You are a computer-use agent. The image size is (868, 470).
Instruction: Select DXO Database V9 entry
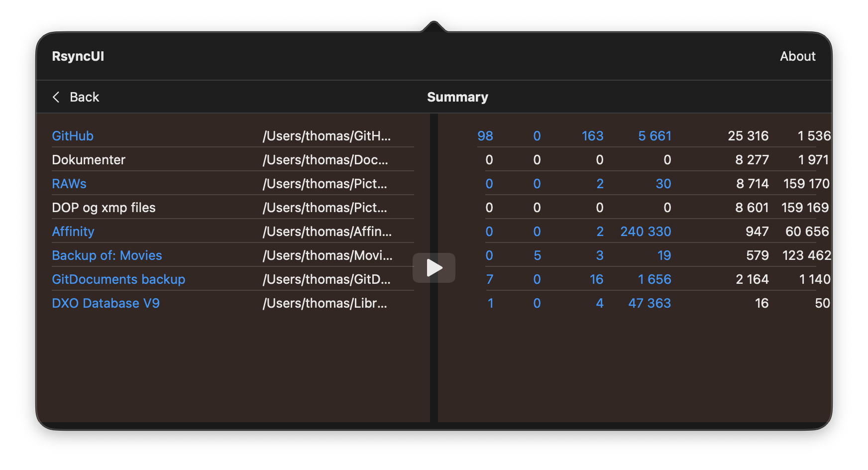click(106, 303)
